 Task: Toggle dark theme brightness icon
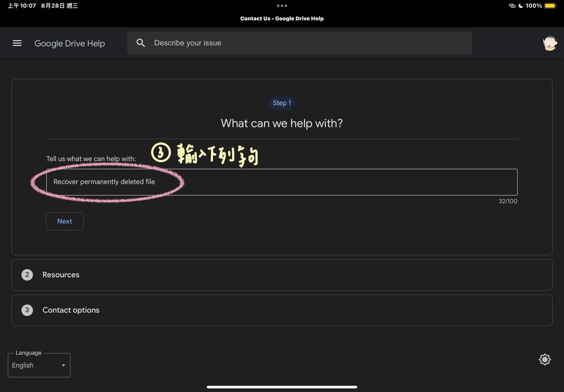[545, 359]
